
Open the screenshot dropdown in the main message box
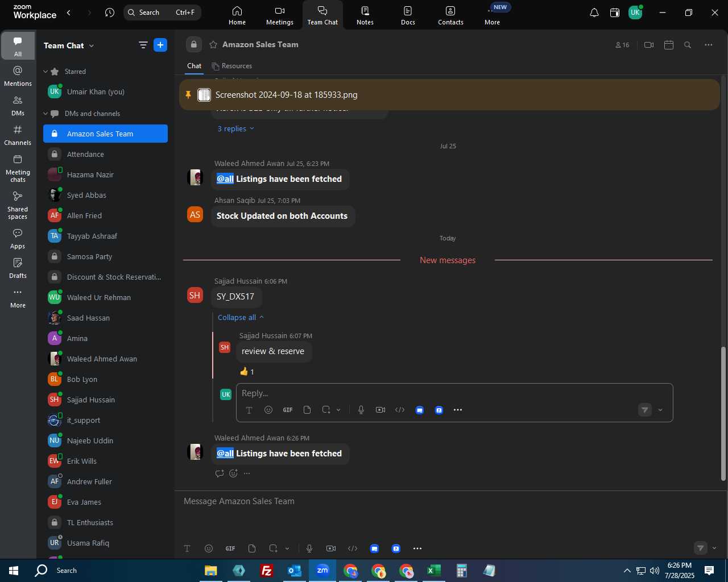[287, 548]
